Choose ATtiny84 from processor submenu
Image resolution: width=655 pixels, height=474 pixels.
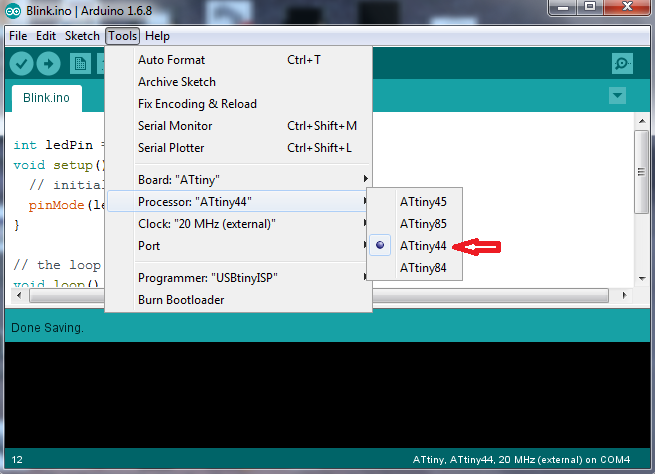423,268
